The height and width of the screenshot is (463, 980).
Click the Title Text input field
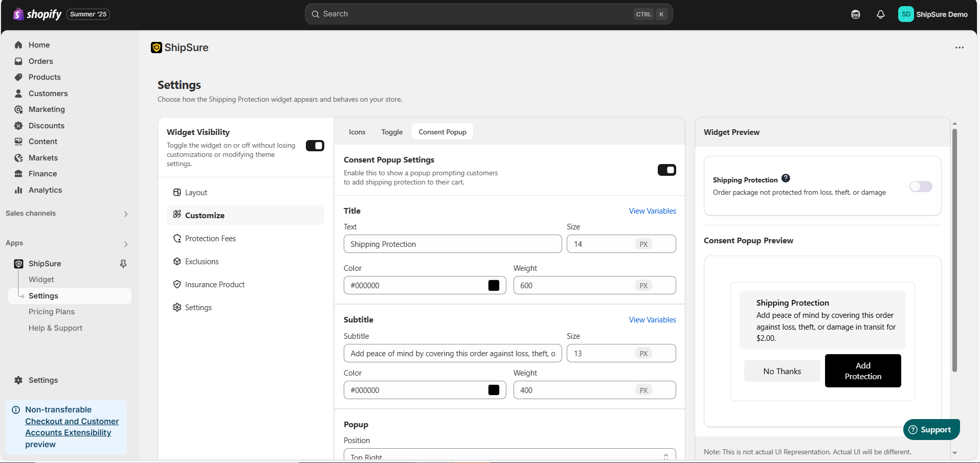[x=453, y=244]
